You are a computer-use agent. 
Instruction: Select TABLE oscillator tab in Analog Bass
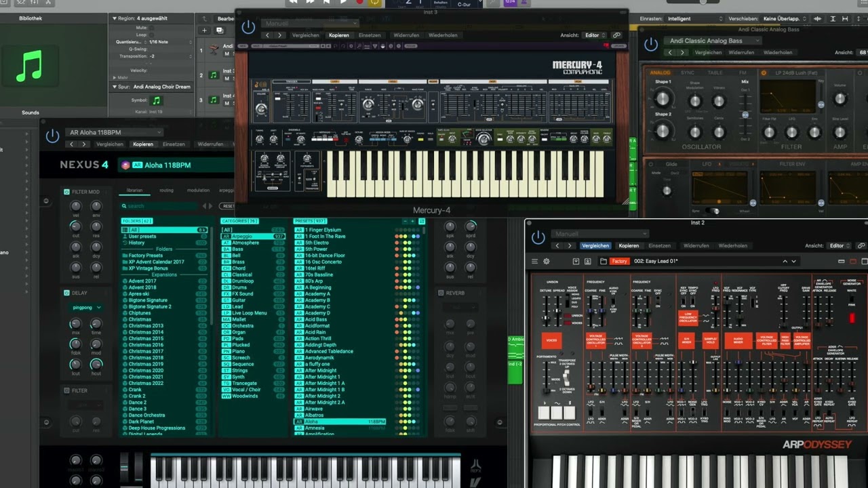[x=715, y=73]
